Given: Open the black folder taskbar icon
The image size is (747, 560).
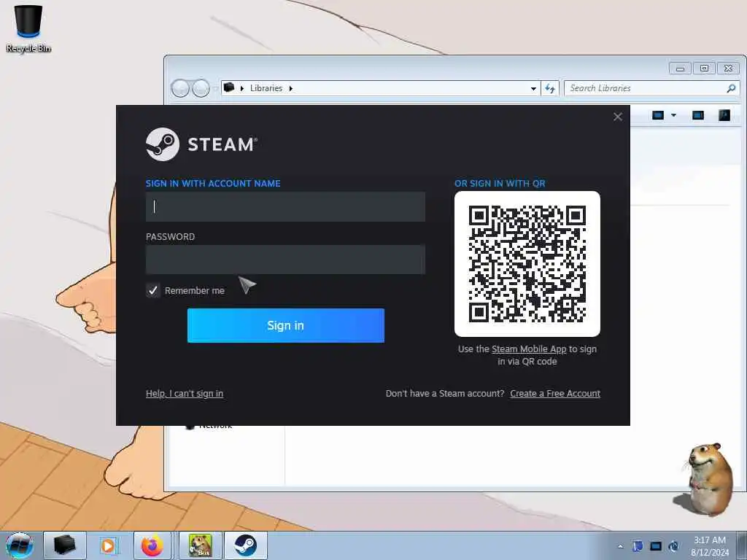Looking at the screenshot, I should 65,545.
